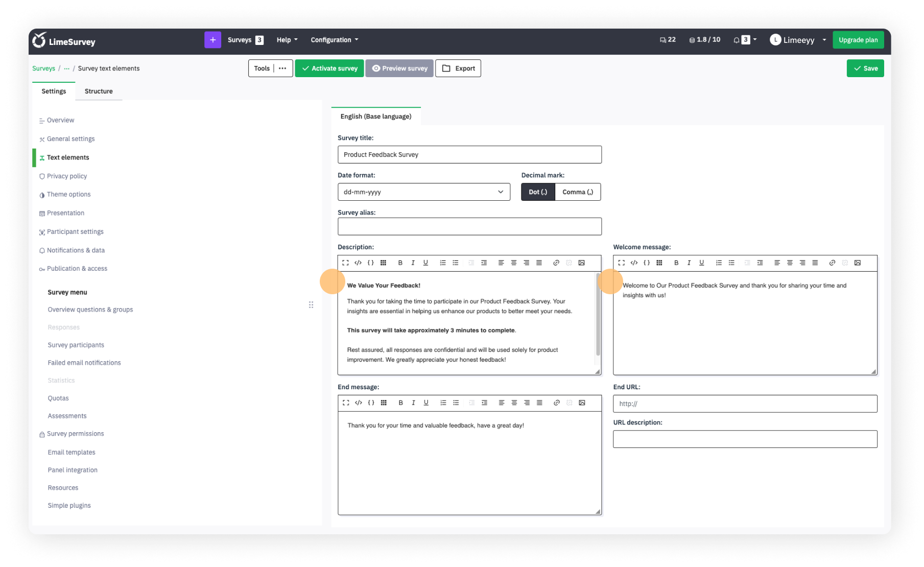
Task: Click underline in End message toolbar
Action: (426, 403)
